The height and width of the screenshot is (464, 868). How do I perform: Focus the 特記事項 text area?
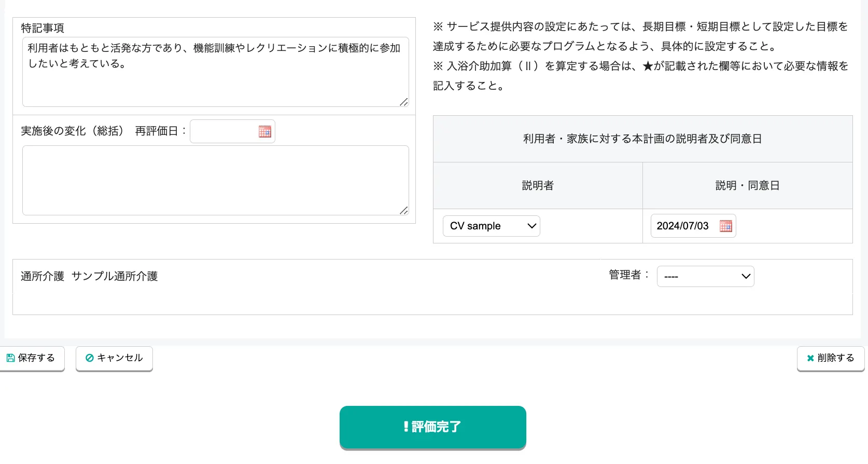click(x=216, y=72)
